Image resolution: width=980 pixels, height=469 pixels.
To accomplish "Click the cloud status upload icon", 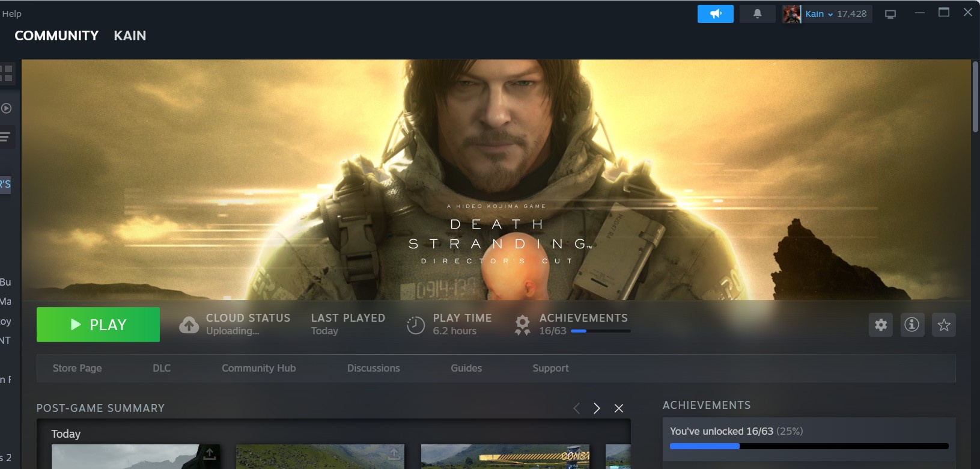I will [189, 325].
